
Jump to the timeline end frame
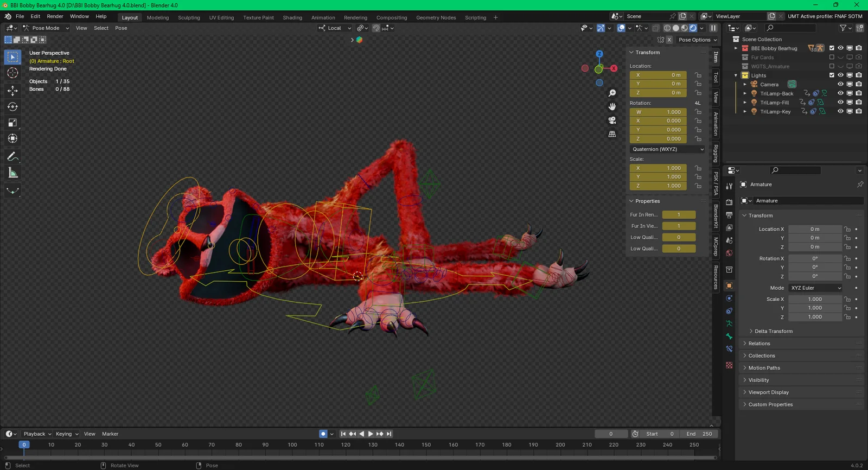tap(389, 434)
